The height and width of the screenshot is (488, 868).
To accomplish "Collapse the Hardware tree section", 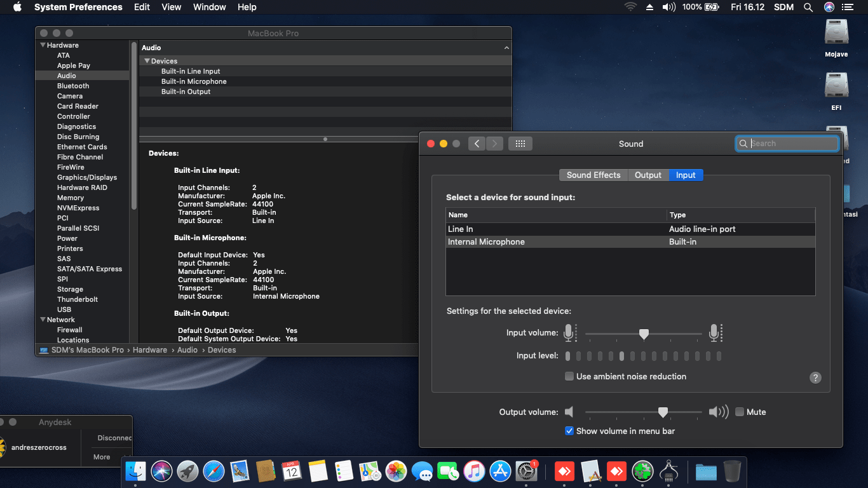I will pyautogui.click(x=43, y=45).
